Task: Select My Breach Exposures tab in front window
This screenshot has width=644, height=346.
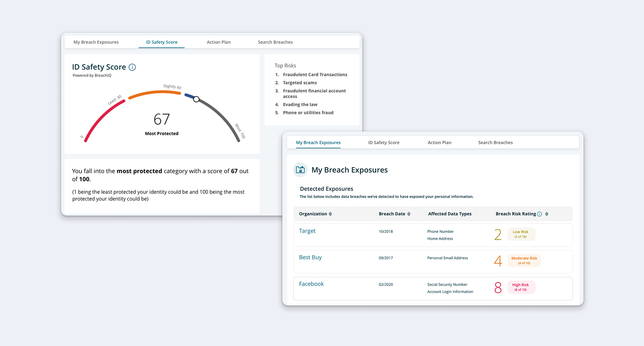Action: 318,142
